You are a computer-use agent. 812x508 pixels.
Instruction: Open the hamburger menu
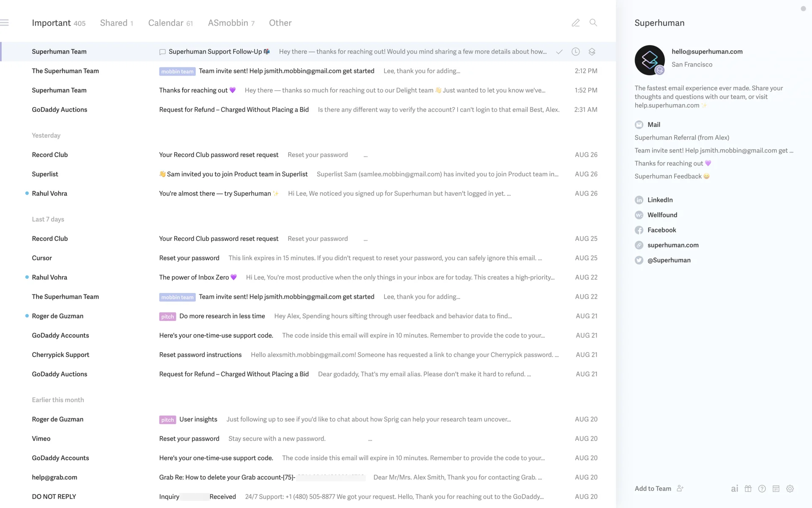(5, 23)
